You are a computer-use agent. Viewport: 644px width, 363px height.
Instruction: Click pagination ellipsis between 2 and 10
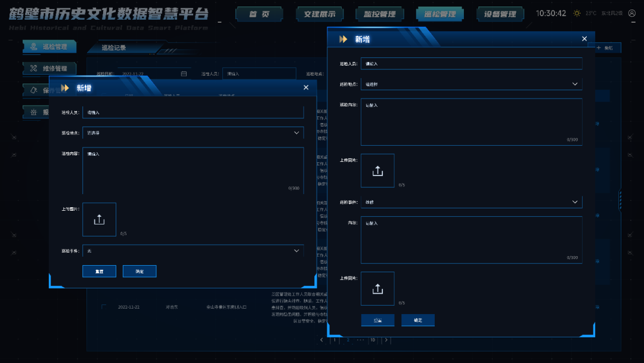click(x=360, y=340)
